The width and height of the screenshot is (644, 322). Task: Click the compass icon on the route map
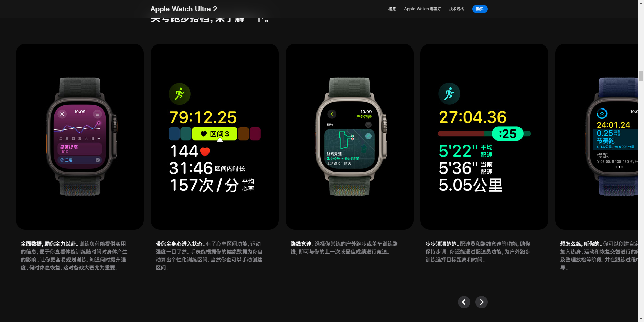[x=368, y=136]
